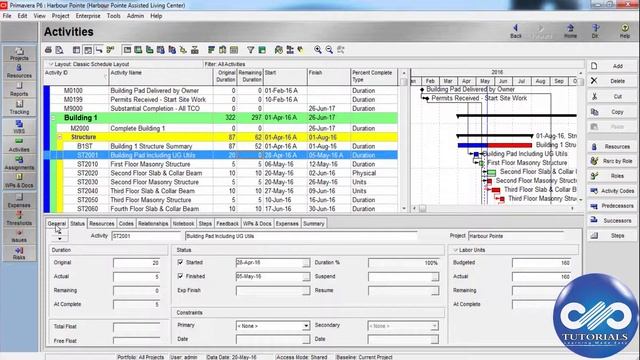This screenshot has height=360, width=640.
Task: Click the Rsrc by Role button
Action: point(612,161)
